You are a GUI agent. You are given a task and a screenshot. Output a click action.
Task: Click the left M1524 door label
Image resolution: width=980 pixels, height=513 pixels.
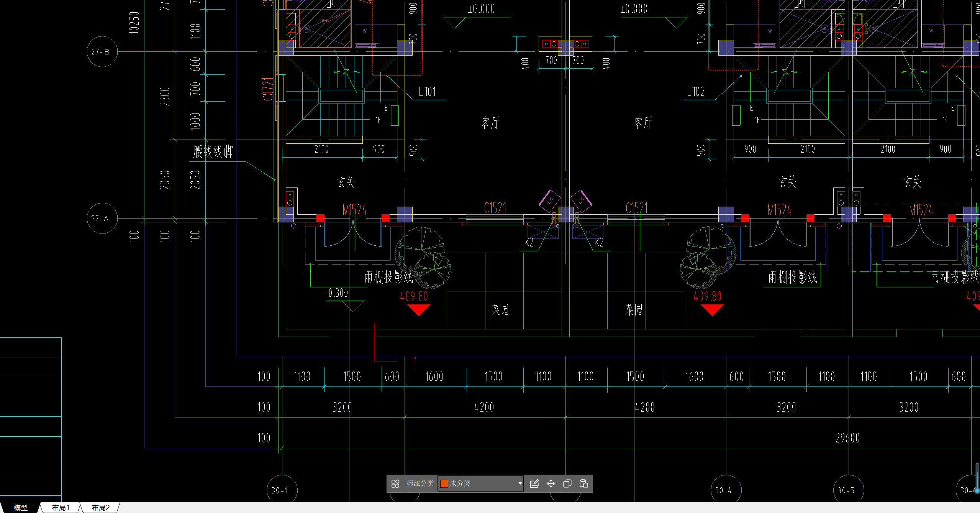pyautogui.click(x=354, y=210)
